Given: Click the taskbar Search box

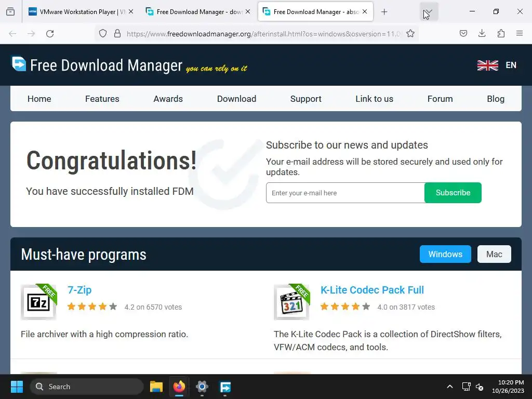Looking at the screenshot, I should click(87, 387).
